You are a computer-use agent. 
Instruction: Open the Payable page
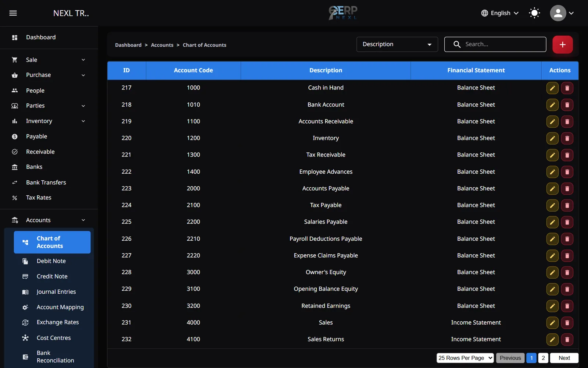[49, 137]
